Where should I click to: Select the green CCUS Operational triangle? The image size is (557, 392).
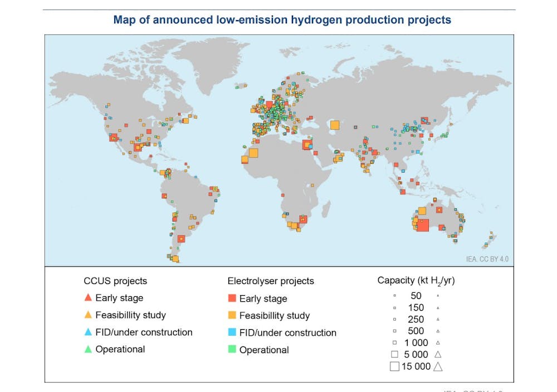[88, 349]
